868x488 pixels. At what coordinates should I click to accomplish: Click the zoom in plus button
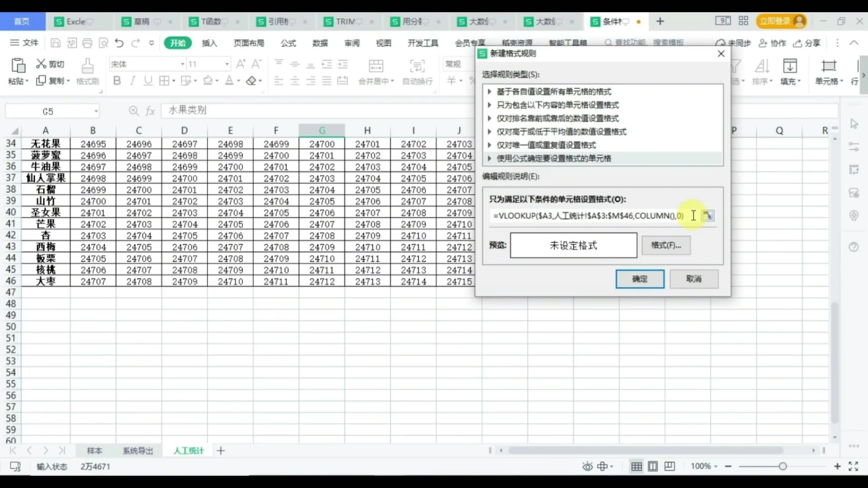pos(837,466)
